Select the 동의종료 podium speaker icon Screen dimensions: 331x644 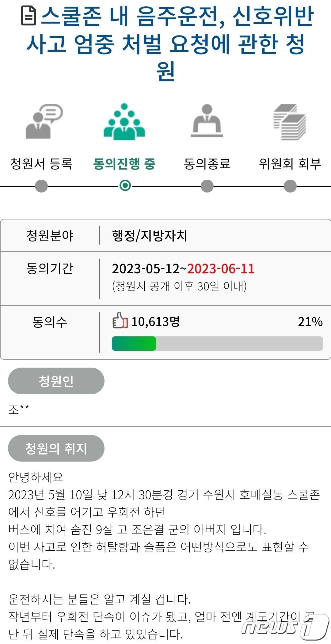207,121
